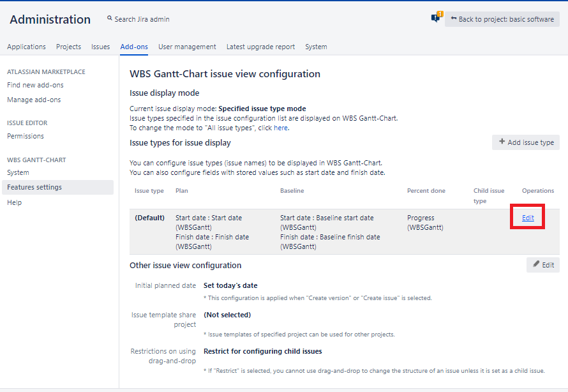Viewport: 568px width, 392px height.
Task: Click the 'Issue types for issue display' heading
Action: tap(180, 143)
